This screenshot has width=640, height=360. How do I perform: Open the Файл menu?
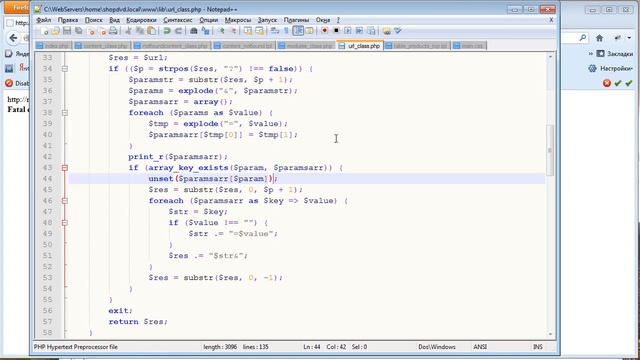tap(43, 20)
